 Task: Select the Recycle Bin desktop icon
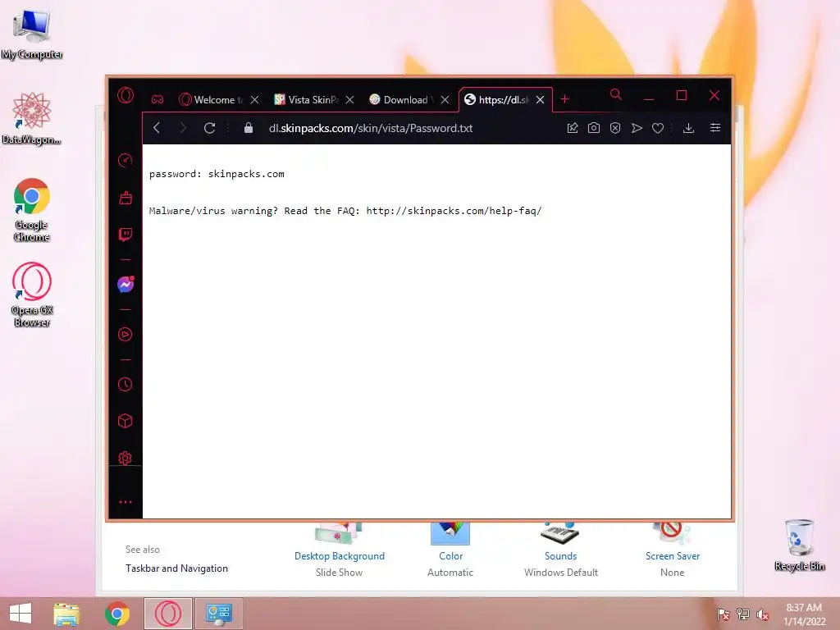point(799,545)
